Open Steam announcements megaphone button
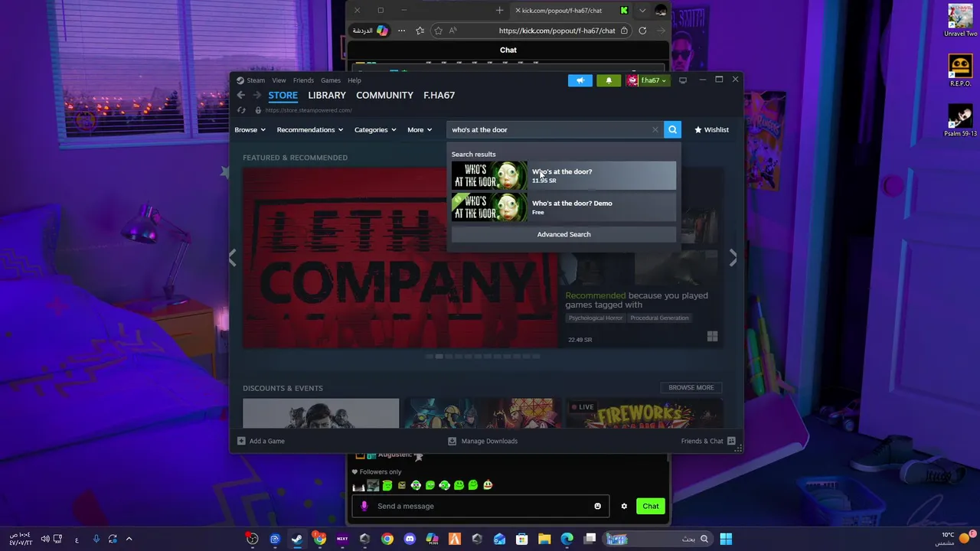This screenshot has width=980, height=551. (x=580, y=80)
